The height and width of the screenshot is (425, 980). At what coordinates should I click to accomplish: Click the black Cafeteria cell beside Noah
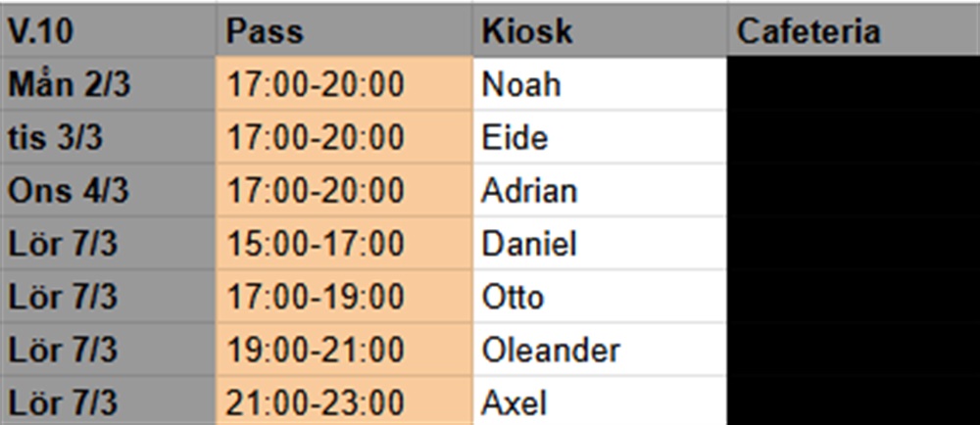(x=853, y=84)
